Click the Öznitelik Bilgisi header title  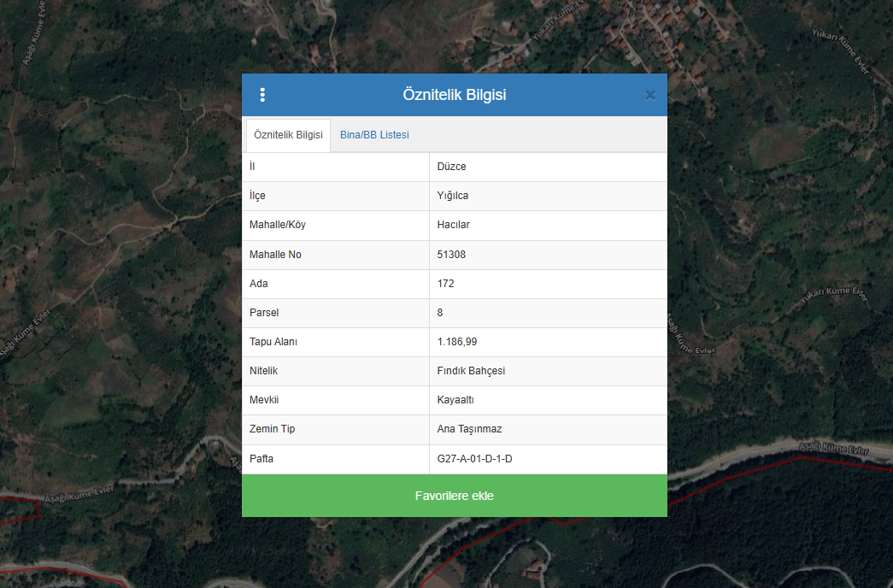click(454, 95)
